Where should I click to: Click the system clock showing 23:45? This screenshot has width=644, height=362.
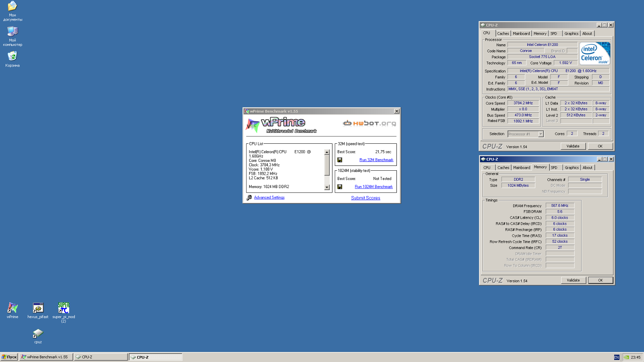636,357
